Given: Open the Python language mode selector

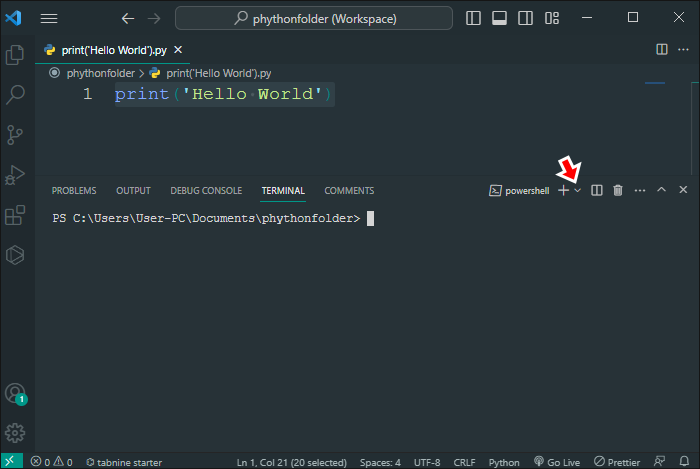Looking at the screenshot, I should (x=504, y=462).
